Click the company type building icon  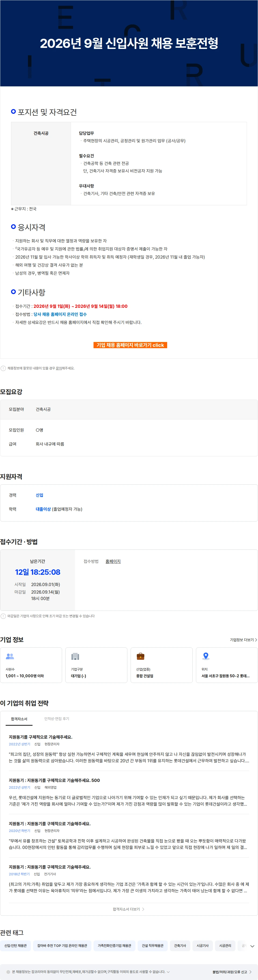pyautogui.click(x=75, y=656)
